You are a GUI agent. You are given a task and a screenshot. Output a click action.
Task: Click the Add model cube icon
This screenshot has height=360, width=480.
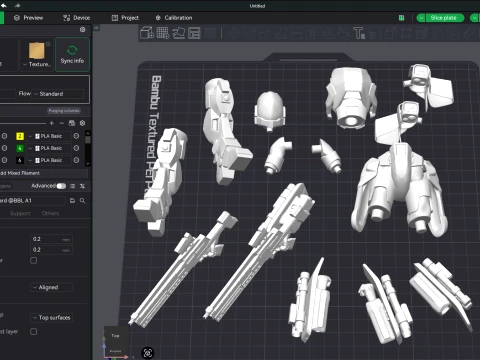pos(146,33)
